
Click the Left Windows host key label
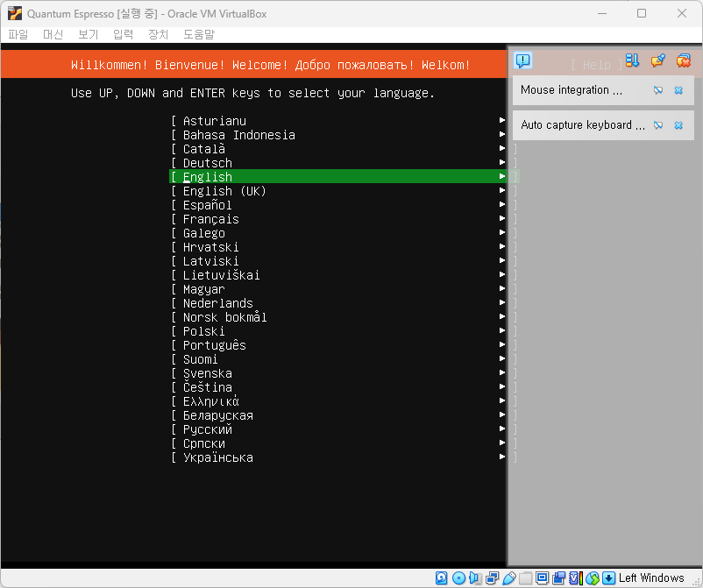pyautogui.click(x=651, y=578)
